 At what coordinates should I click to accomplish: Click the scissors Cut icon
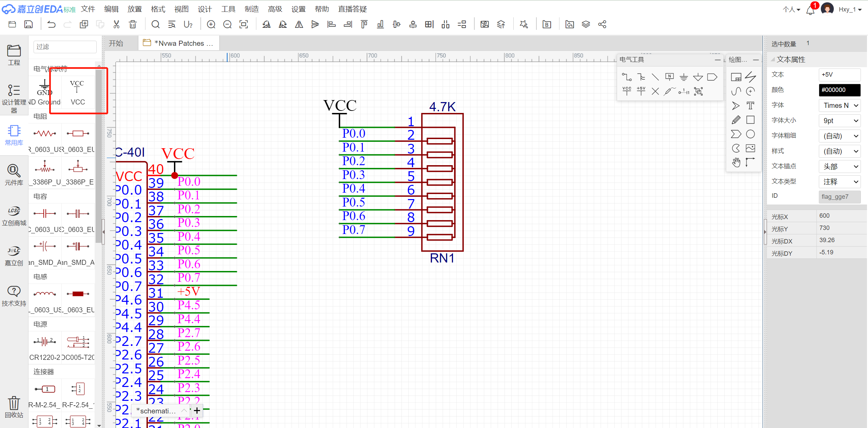[x=116, y=24]
